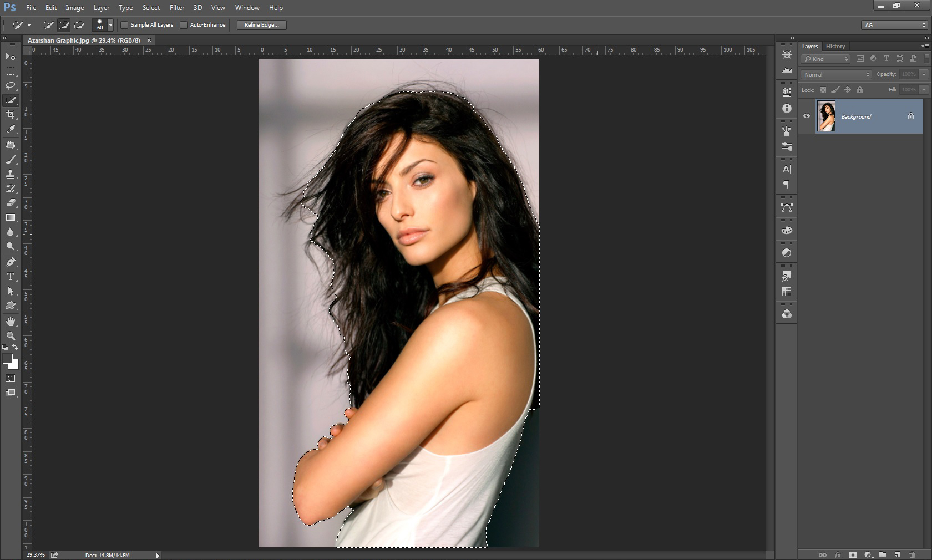The width and height of the screenshot is (932, 560).
Task: Enable Sample All Layers checkbox
Action: [125, 25]
